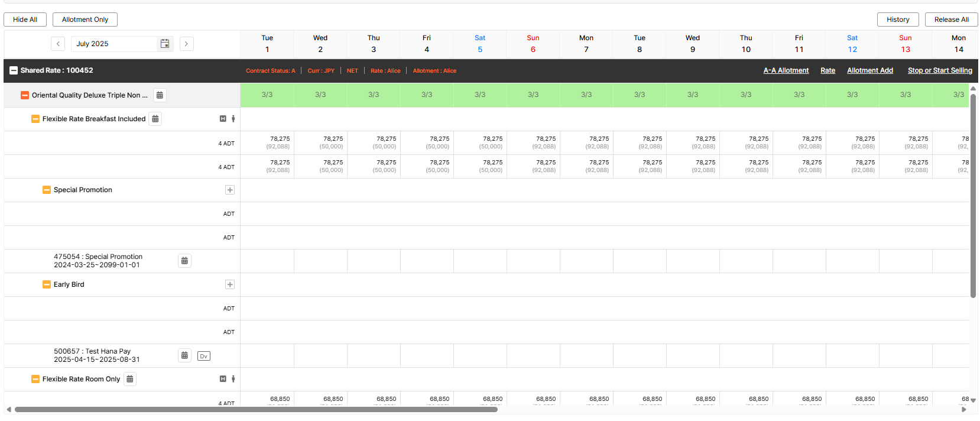
Task: Select Sun 13 date column header
Action: [906, 44]
